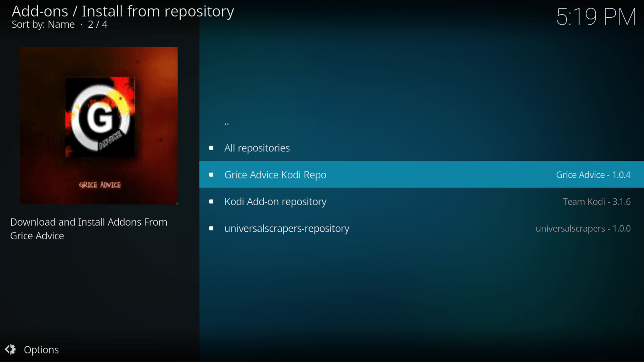The width and height of the screenshot is (644, 362).
Task: Click the Options label
Action: click(41, 350)
